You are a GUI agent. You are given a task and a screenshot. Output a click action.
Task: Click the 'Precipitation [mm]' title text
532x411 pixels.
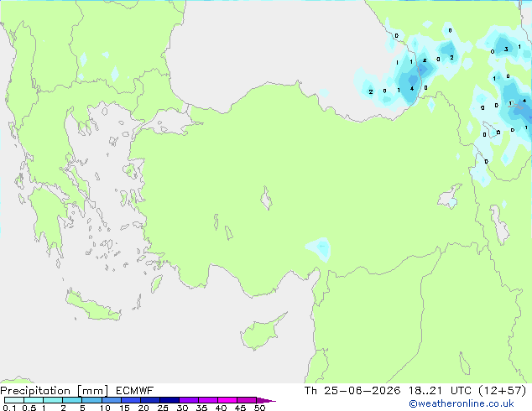click(54, 391)
